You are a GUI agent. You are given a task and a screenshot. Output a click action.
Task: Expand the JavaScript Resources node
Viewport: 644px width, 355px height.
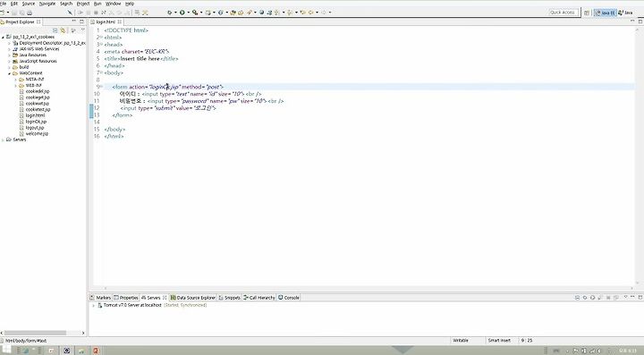pyautogui.click(x=10, y=61)
